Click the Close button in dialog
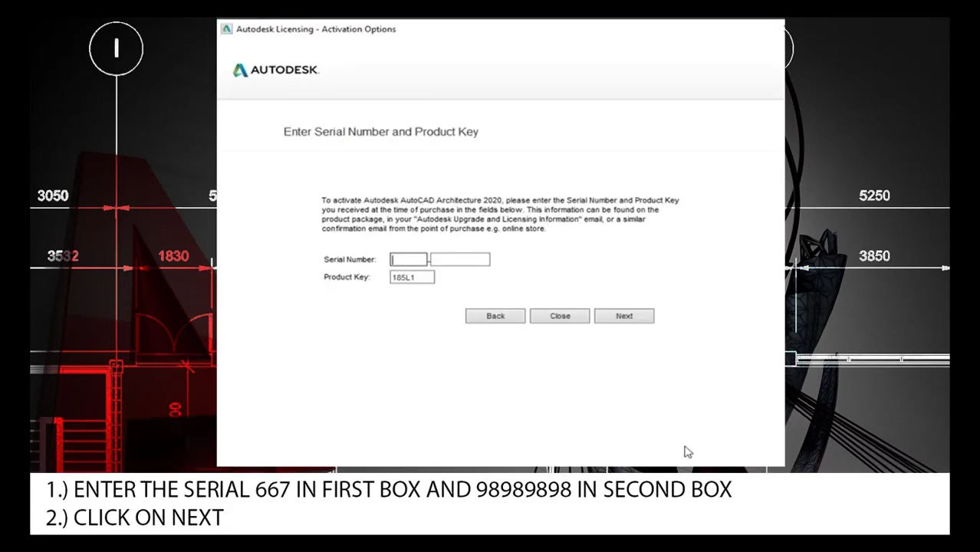 tap(560, 316)
